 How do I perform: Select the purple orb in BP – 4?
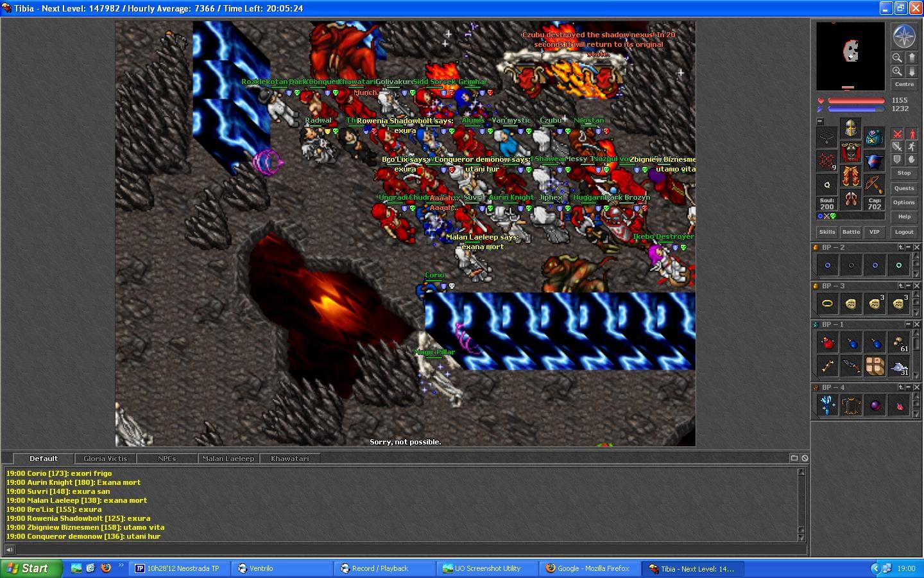875,405
